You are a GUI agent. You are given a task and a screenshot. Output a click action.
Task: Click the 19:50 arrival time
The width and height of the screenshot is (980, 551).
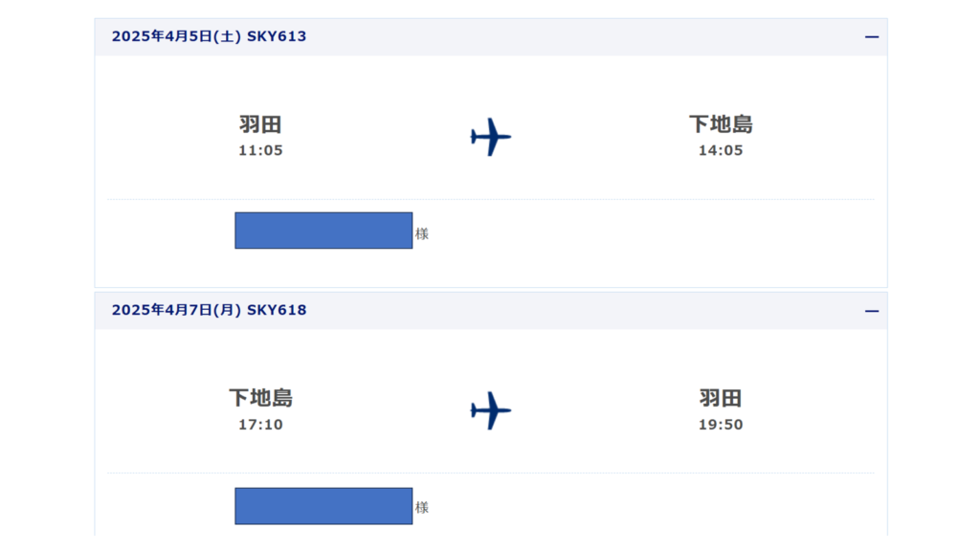[x=721, y=425]
